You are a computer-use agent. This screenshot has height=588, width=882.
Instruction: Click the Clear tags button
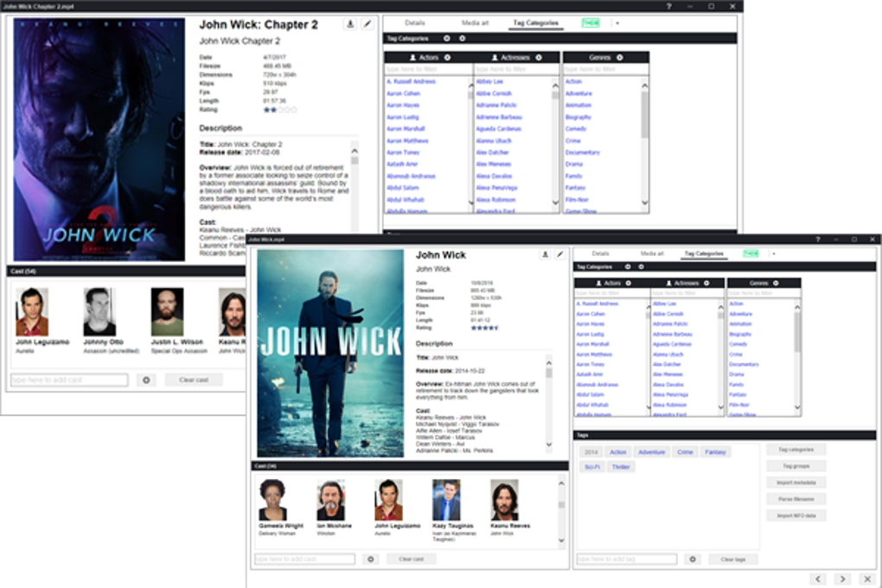(x=733, y=559)
